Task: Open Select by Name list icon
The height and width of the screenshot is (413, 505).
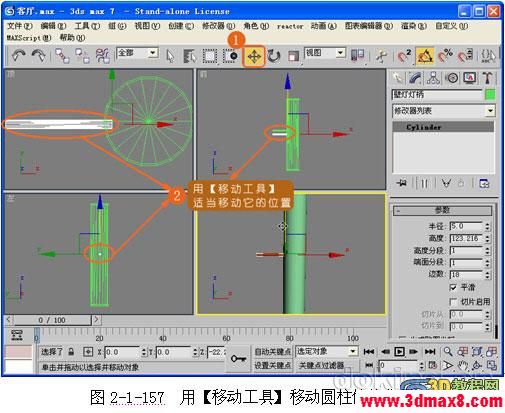Action: pos(190,56)
